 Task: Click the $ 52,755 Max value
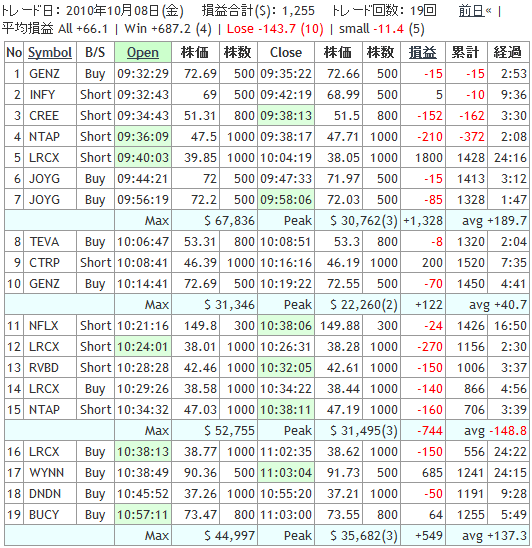point(229,430)
